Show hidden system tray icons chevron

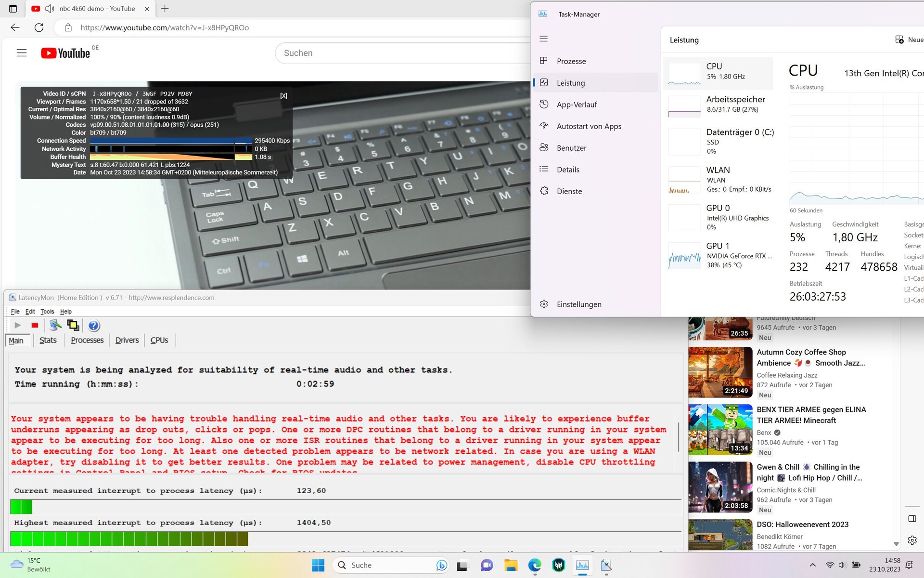(x=812, y=565)
